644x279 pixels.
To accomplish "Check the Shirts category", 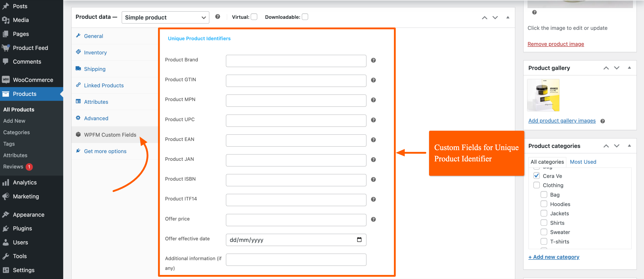I will [544, 223].
